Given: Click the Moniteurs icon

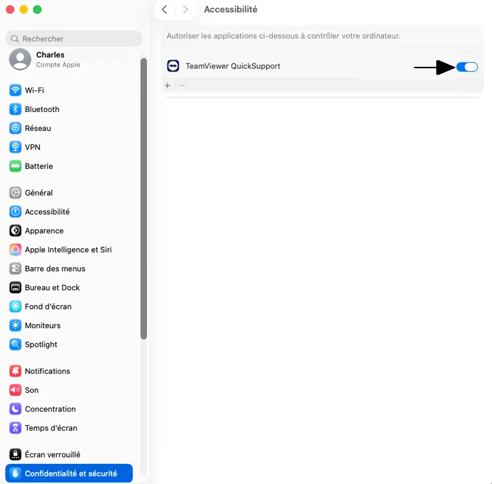Looking at the screenshot, I should pos(15,325).
